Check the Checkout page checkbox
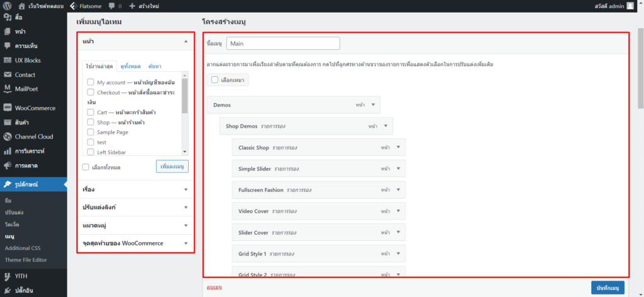Viewport: 644px width, 297px height. (x=91, y=92)
